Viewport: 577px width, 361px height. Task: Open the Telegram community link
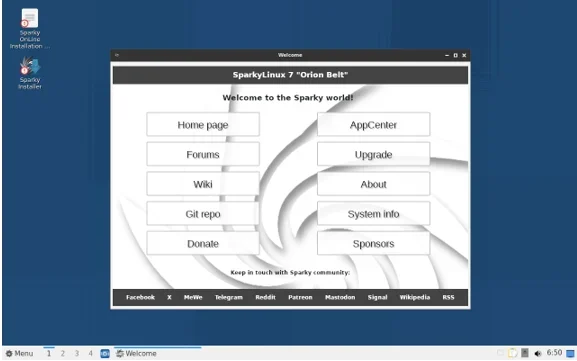(229, 297)
